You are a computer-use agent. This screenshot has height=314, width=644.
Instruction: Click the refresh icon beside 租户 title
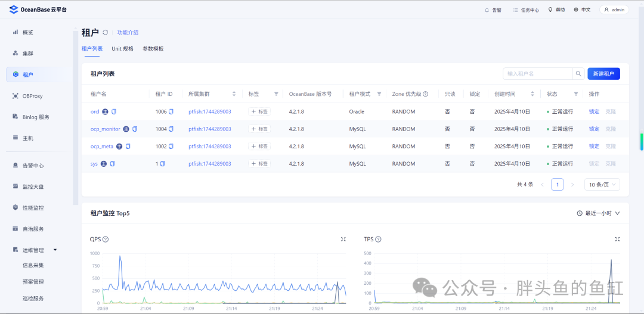106,32
